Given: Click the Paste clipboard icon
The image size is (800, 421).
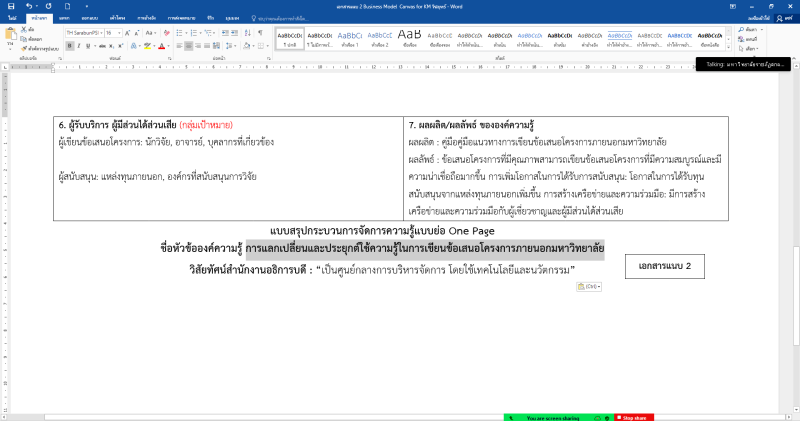Looking at the screenshot, I should (10, 37).
